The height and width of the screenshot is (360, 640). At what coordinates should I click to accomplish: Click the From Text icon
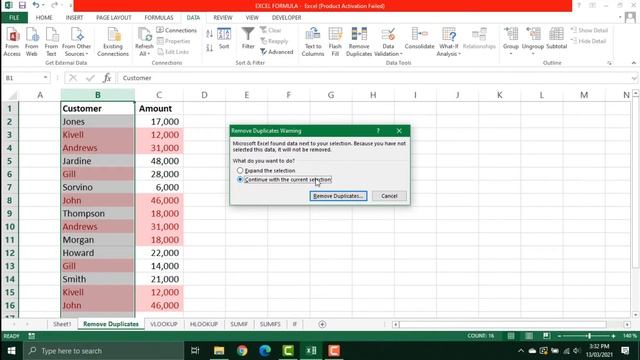click(51, 42)
